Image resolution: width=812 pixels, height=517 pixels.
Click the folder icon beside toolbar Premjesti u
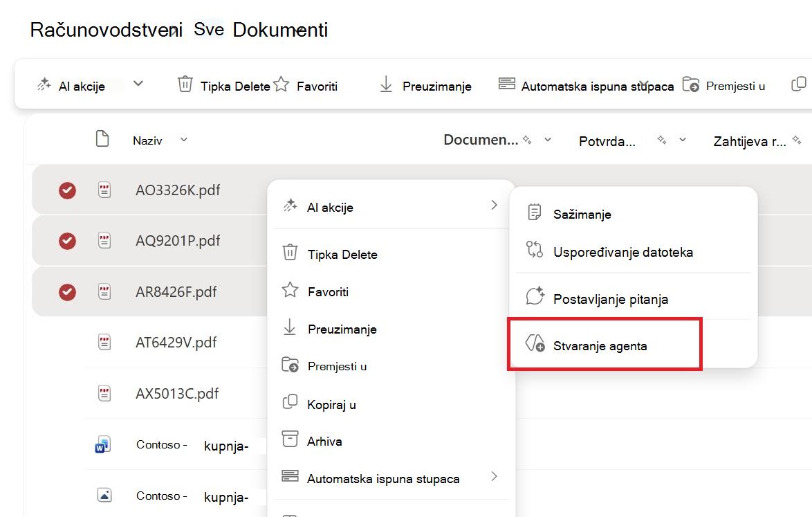coord(691,84)
